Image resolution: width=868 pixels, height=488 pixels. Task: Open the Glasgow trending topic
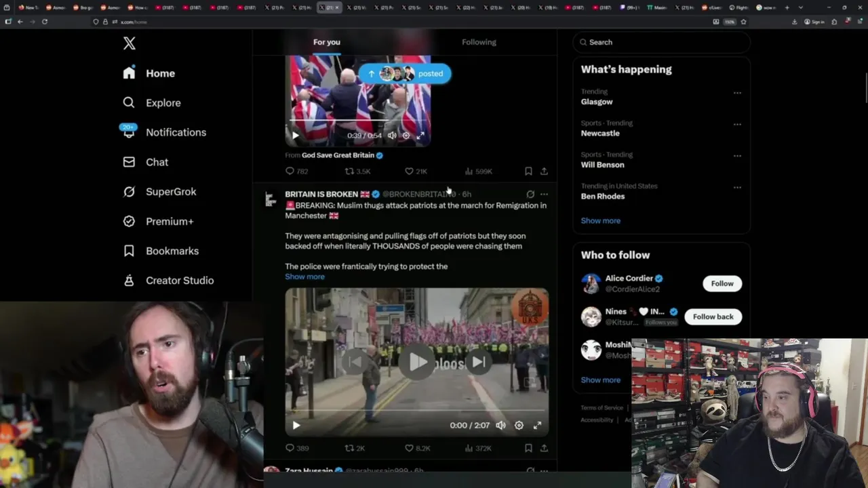click(597, 102)
